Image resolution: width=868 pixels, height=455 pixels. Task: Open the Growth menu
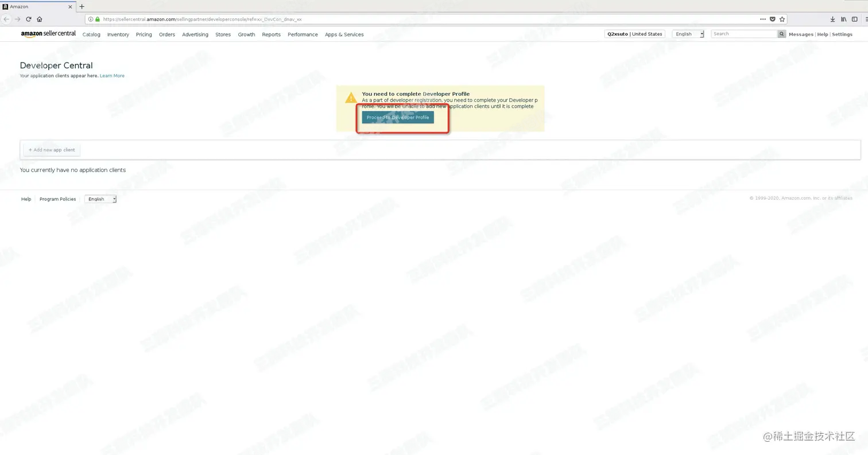coord(246,34)
